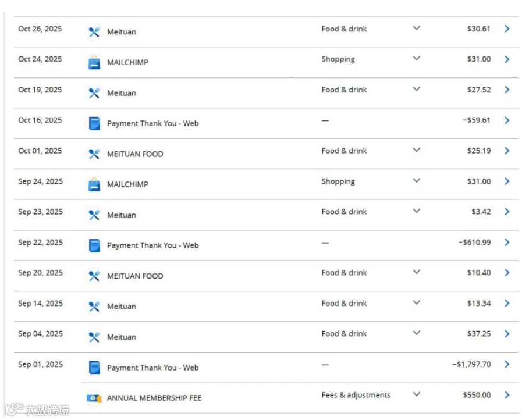Expand Shopping category dropdown for Oct 24
The height and width of the screenshot is (420, 529).
[x=417, y=58]
